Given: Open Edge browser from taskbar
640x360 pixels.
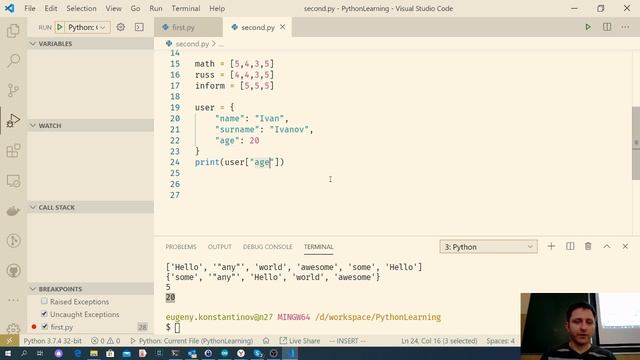Looking at the screenshot, I should 77,353.
